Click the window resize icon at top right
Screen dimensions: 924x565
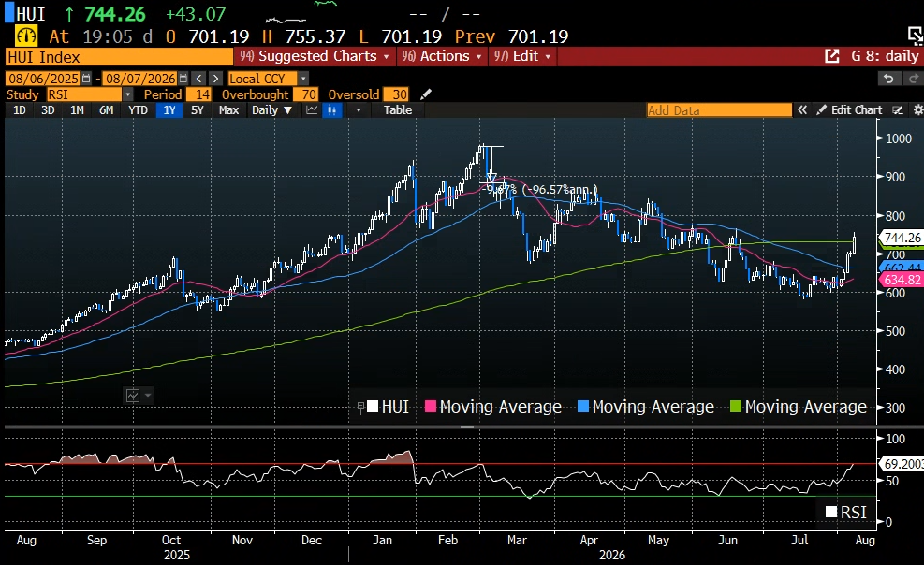click(x=916, y=36)
